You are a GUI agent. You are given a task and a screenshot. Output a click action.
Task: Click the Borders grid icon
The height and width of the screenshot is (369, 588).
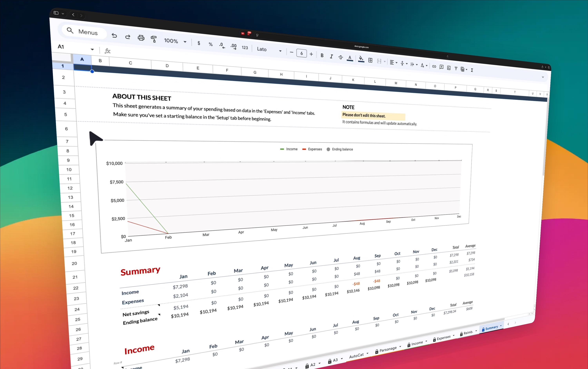coord(370,60)
